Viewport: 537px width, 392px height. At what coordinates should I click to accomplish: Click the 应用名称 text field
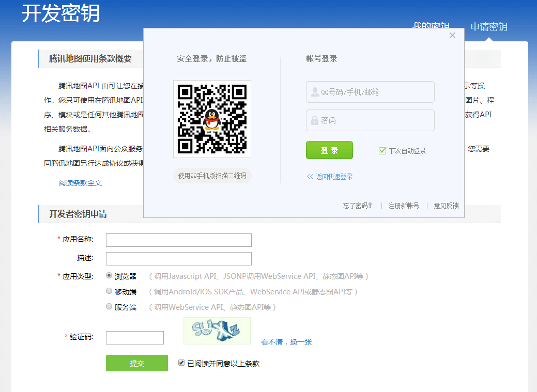[179, 240]
